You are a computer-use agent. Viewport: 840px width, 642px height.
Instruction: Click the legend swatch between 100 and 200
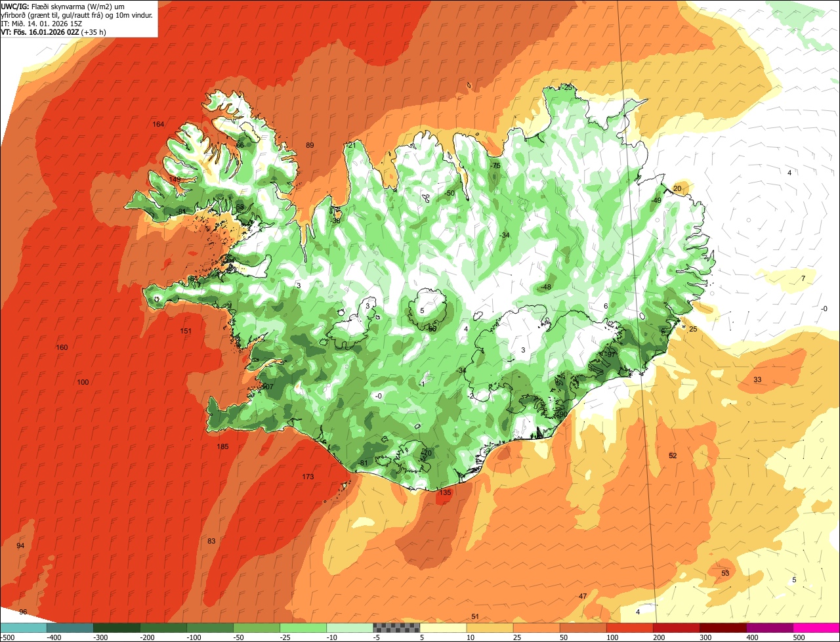pos(629,628)
